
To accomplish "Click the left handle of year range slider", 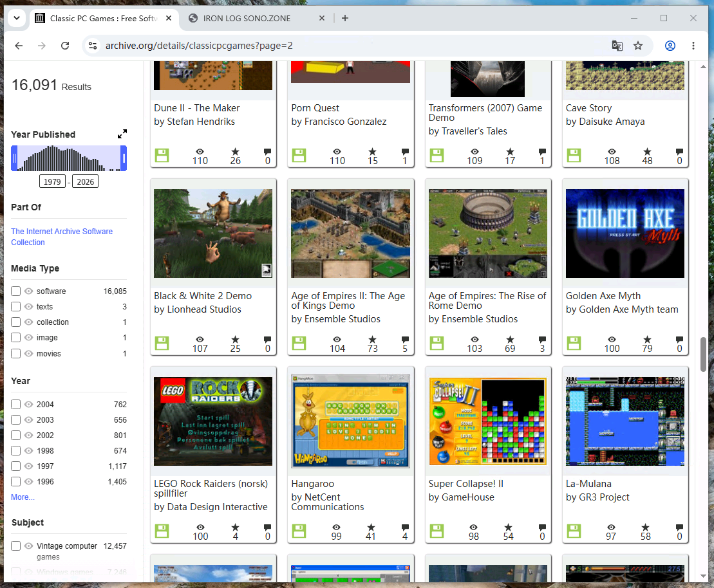I will (x=14, y=158).
